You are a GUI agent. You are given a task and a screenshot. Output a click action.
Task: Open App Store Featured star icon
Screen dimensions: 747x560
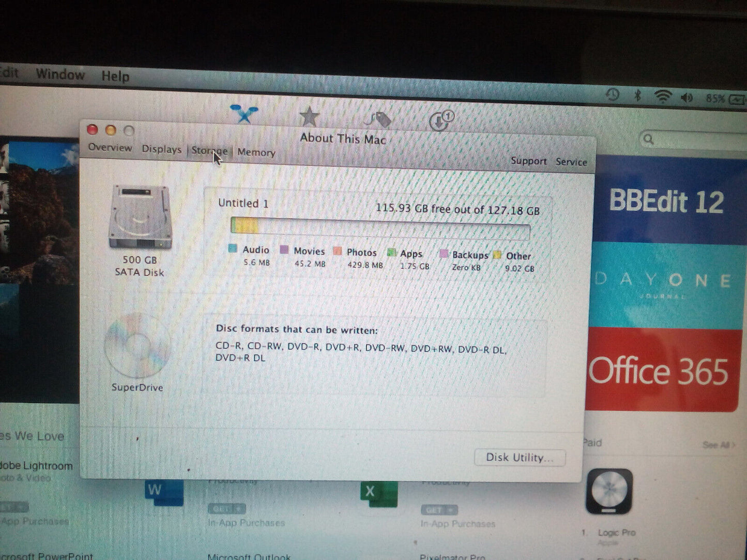pos(309,117)
